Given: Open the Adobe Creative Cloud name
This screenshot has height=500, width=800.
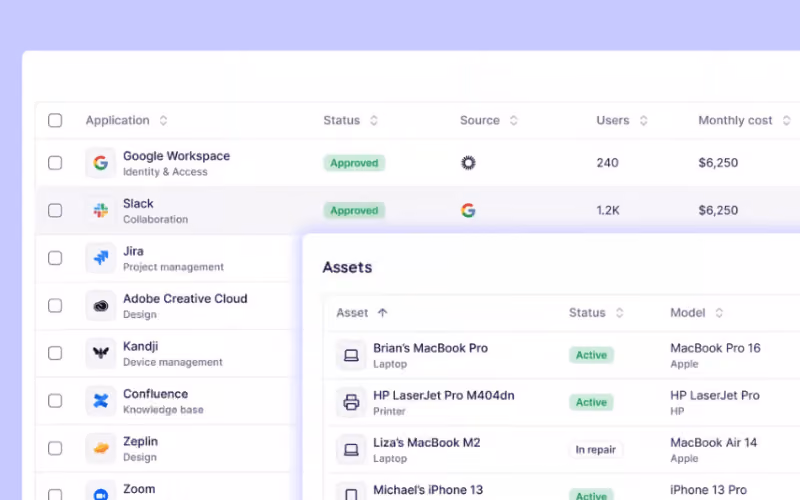Looking at the screenshot, I should pos(185,298).
